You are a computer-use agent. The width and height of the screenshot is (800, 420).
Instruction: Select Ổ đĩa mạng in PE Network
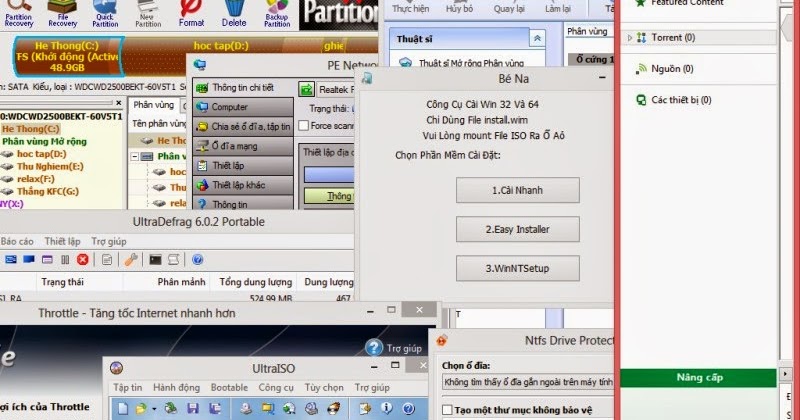tap(243, 146)
